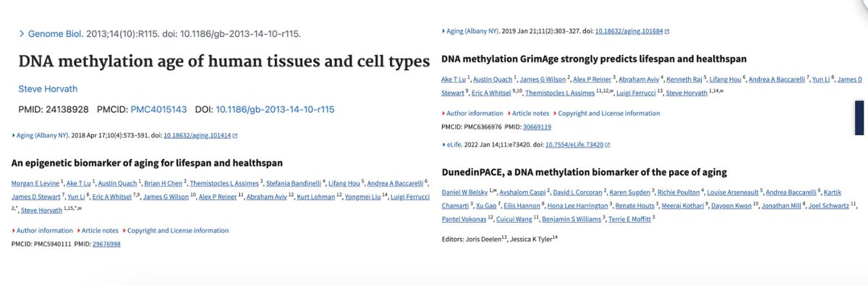Click external link icon after aging.101684 DOI
Screen dimensions: 868x285
click(667, 32)
